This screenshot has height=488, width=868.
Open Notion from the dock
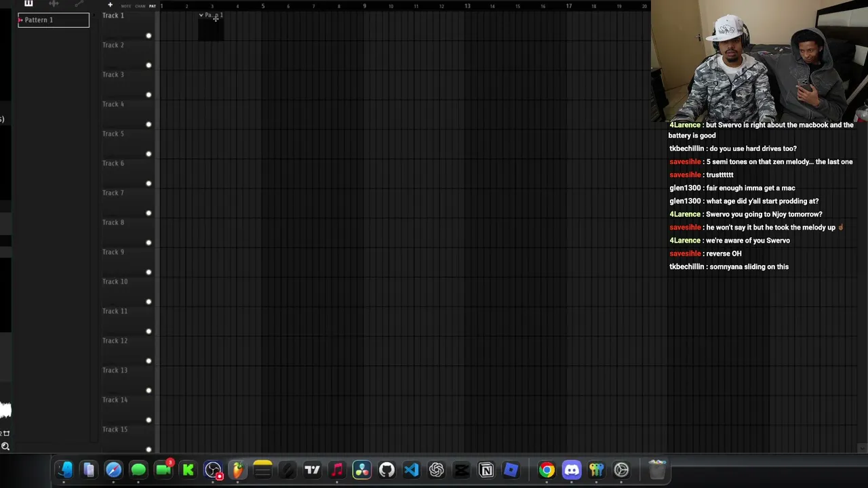486,470
